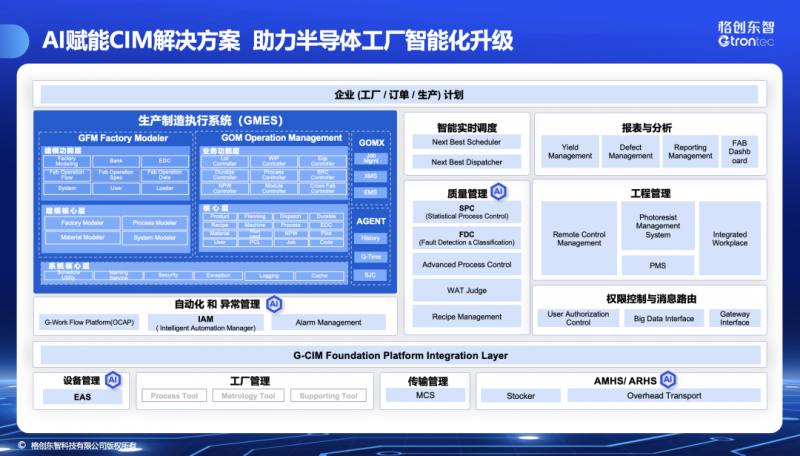Viewport: 800px width, 456px height.
Task: Click the Alarm Management box
Action: click(328, 322)
